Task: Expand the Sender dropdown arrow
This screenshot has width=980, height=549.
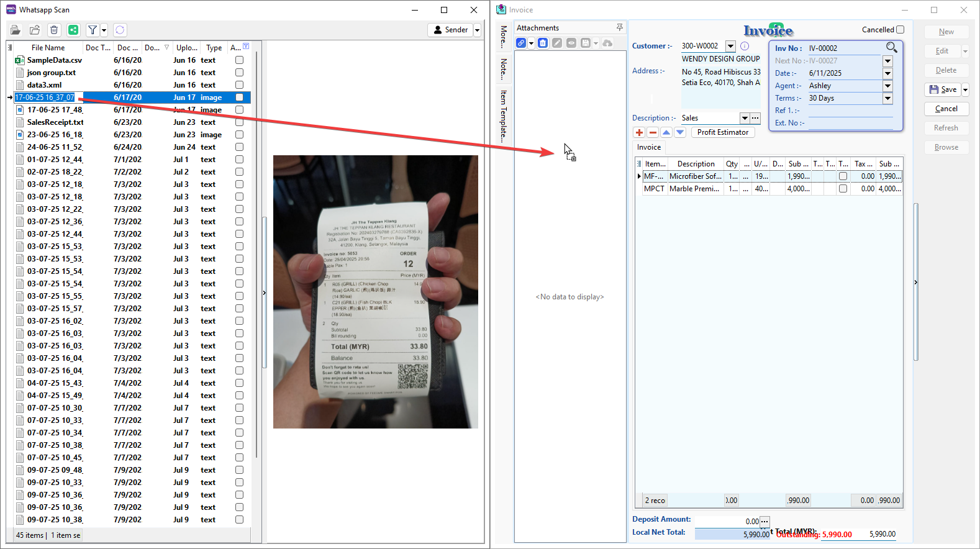Action: coord(477,30)
